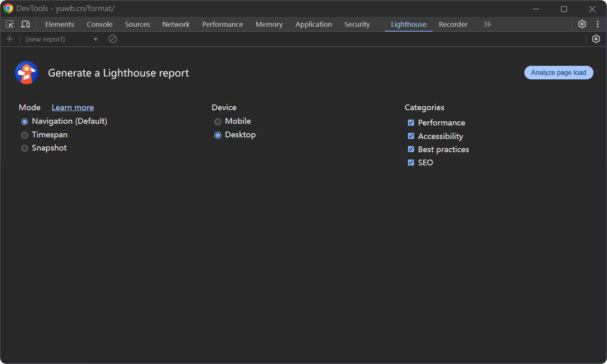The width and height of the screenshot is (607, 364).
Task: Maximize the DevTools window
Action: [x=564, y=9]
